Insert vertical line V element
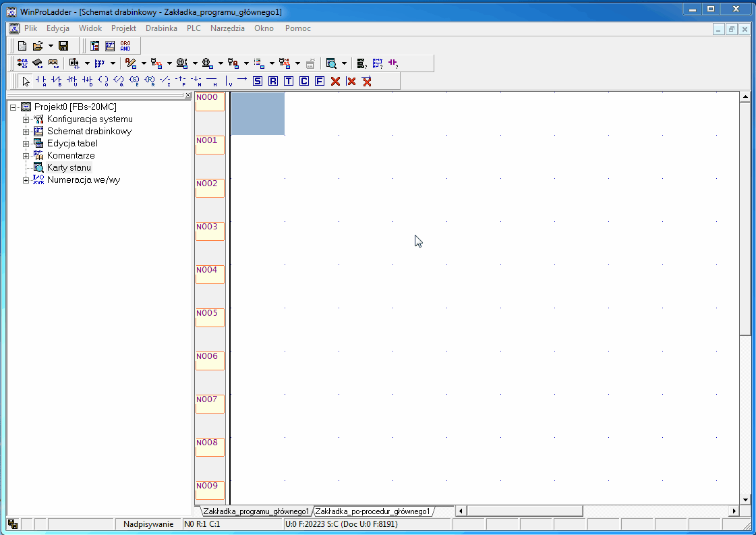 (x=228, y=81)
